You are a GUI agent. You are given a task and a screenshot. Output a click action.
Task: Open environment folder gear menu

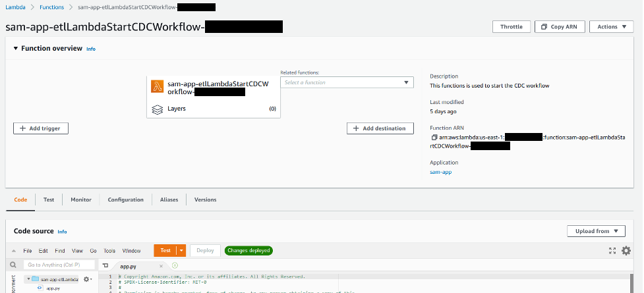pos(88,279)
